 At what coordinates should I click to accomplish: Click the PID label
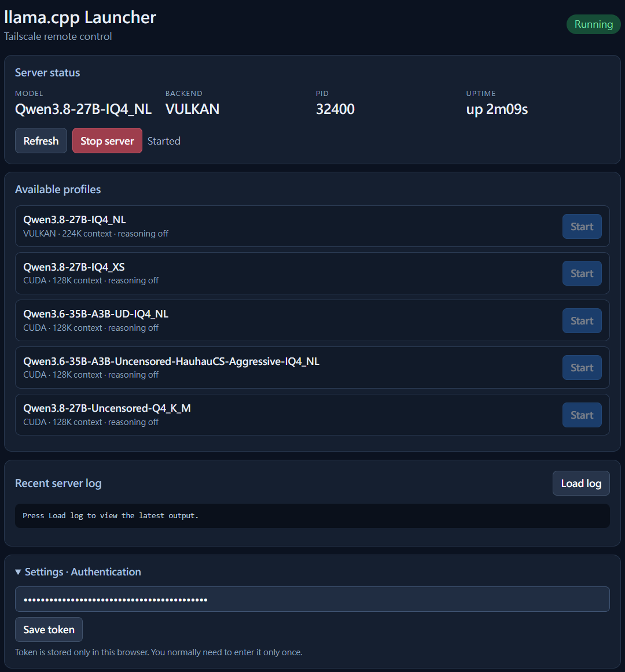point(322,94)
